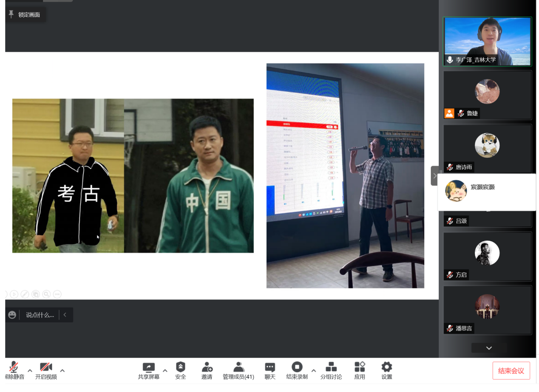The height and width of the screenshot is (392, 539).
Task: Expand video options arrow beside camera
Action: point(62,371)
